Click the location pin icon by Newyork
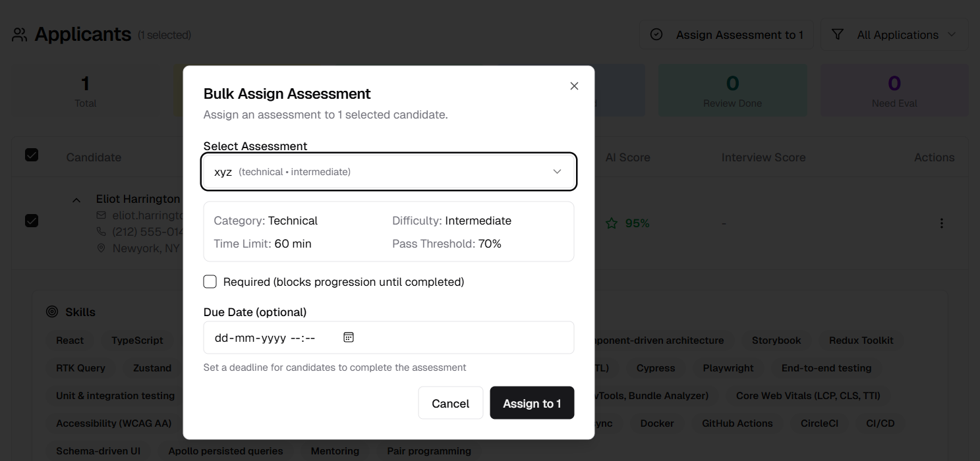The width and height of the screenshot is (980, 461). tap(101, 248)
